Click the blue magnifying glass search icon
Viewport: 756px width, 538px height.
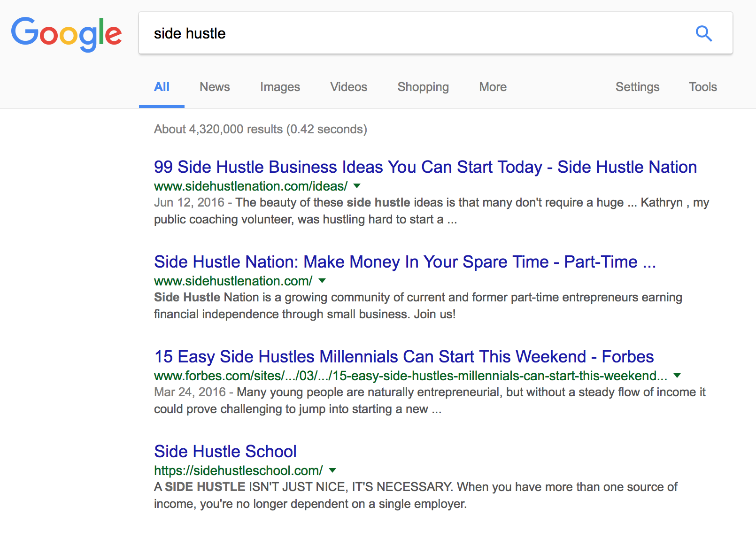click(703, 33)
